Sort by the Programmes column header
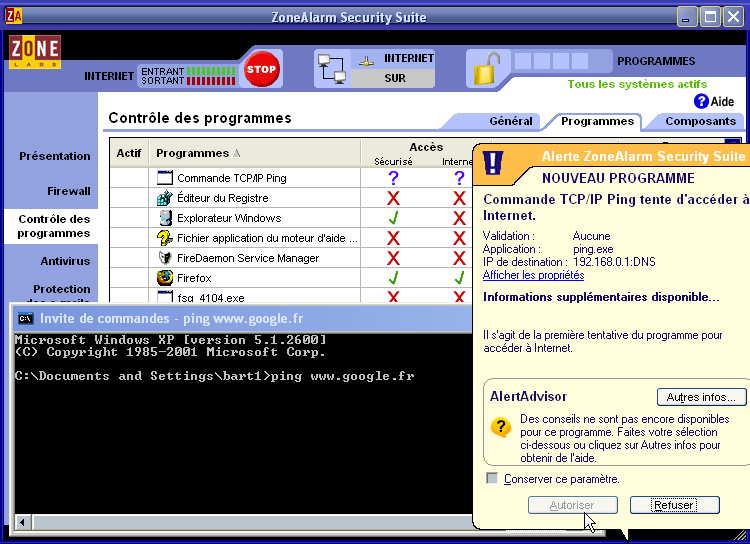The image size is (750, 544). pos(255,153)
